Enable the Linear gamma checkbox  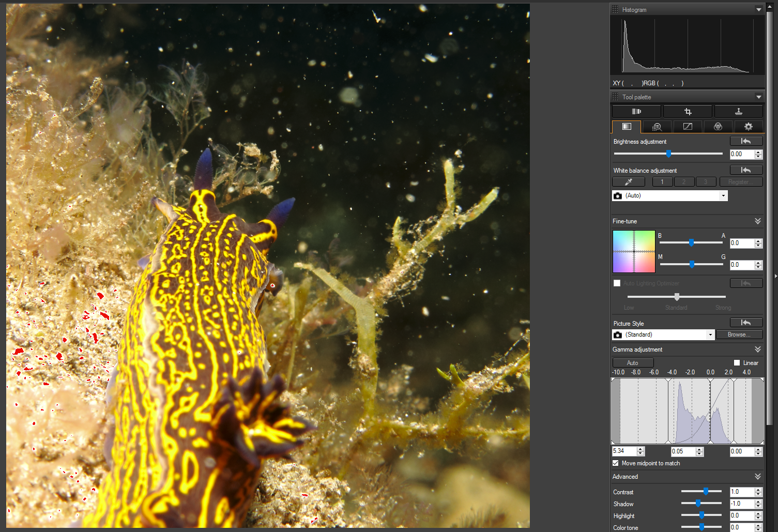pyautogui.click(x=737, y=363)
